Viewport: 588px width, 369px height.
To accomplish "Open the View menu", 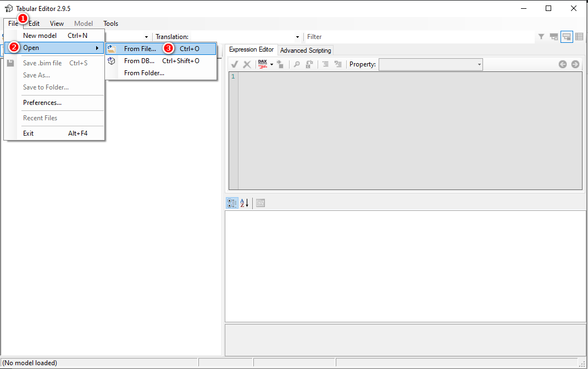I will coord(57,23).
